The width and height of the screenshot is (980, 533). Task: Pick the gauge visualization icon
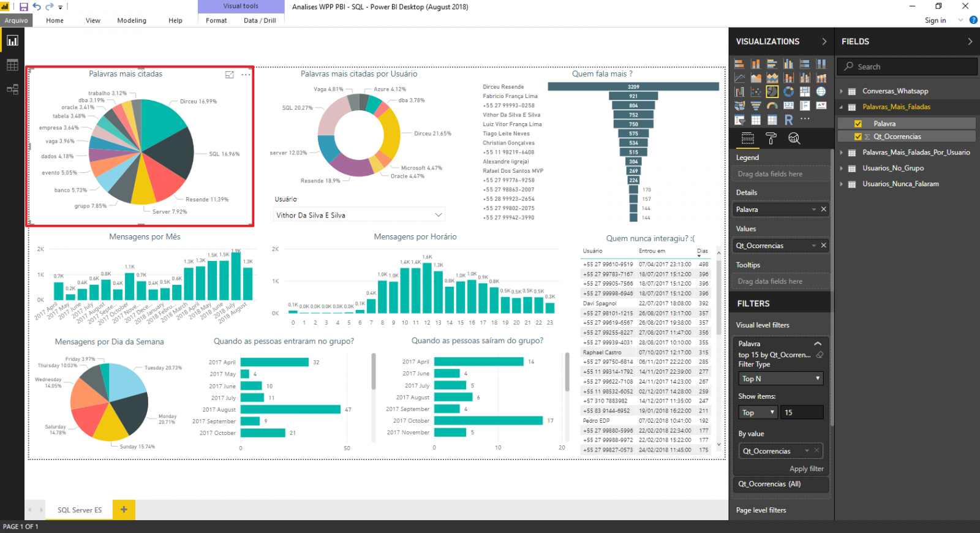tap(772, 106)
